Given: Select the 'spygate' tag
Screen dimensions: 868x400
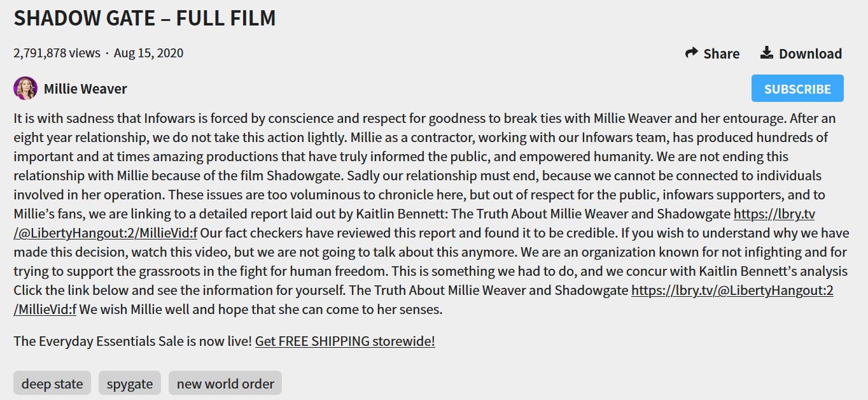Looking at the screenshot, I should [x=130, y=383].
